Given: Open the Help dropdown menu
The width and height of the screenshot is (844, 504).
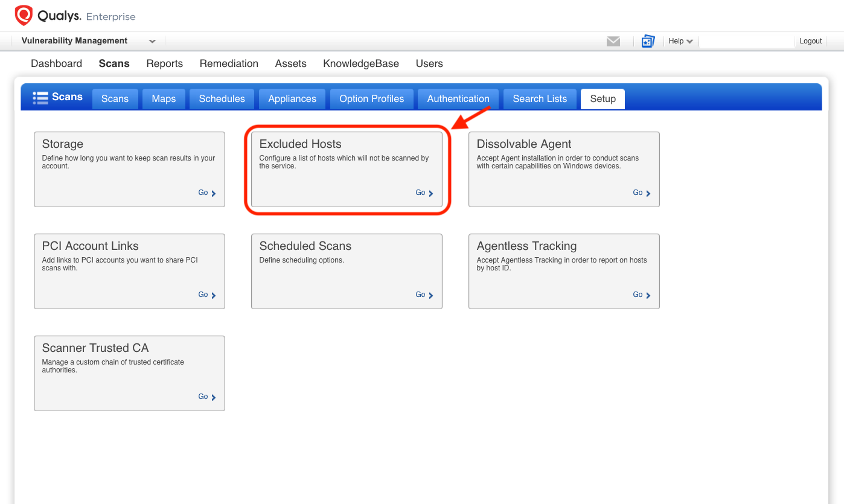Looking at the screenshot, I should (680, 41).
